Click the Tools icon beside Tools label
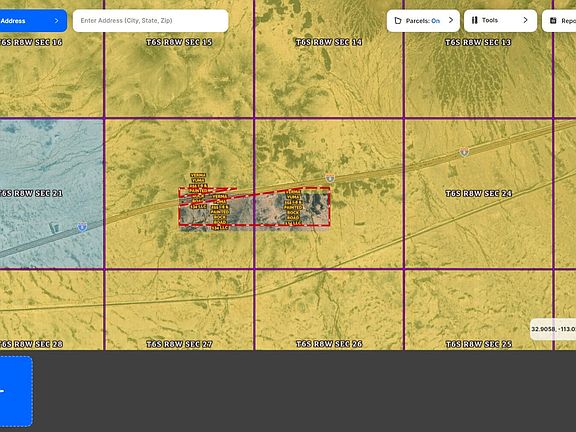 point(475,20)
